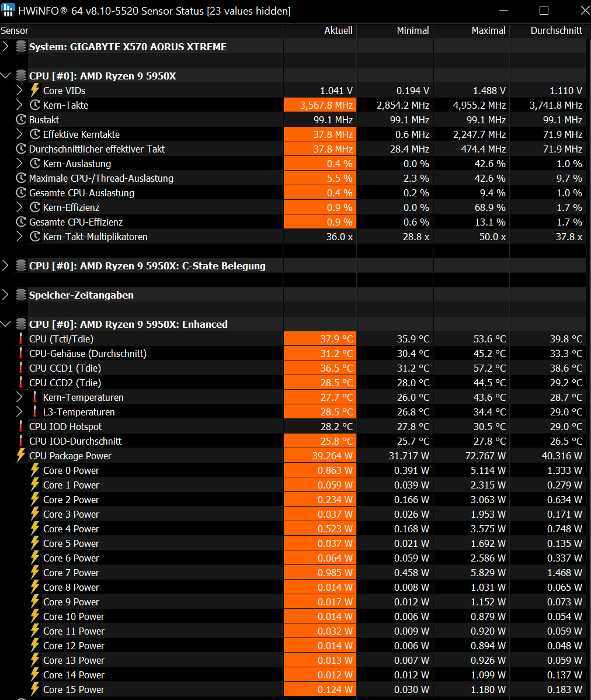Viewport: 591px width, 700px height.
Task: Click the Sensor column header
Action: (x=141, y=30)
